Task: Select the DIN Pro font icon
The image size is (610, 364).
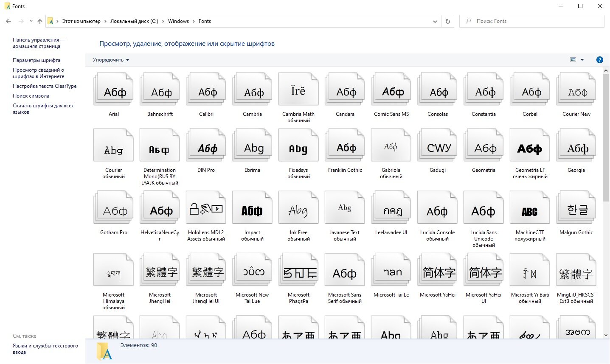Action: 206,145
